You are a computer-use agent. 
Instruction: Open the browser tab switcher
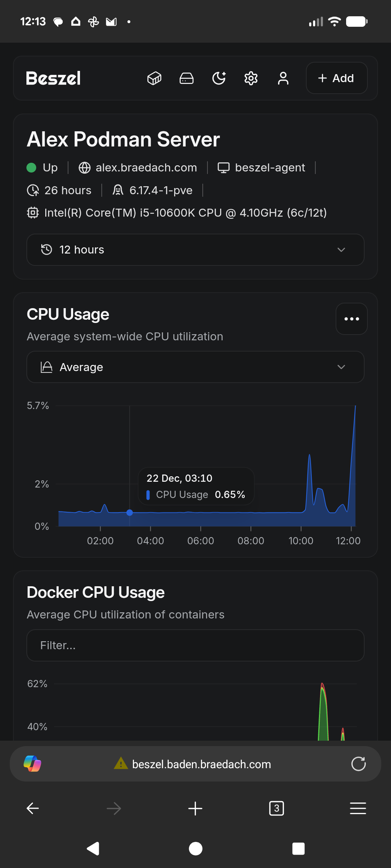(x=277, y=808)
